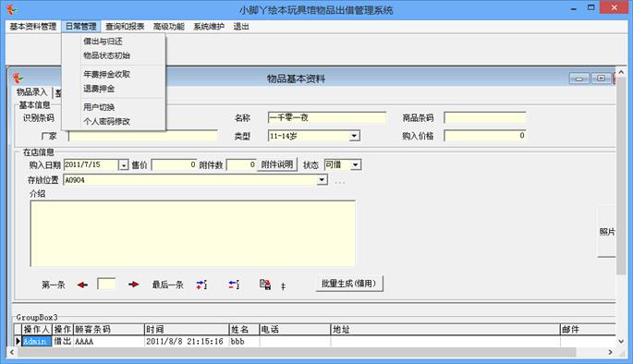This screenshot has height=364, width=633.
Task: Click the 批量生成(慎用) button
Action: [x=348, y=284]
